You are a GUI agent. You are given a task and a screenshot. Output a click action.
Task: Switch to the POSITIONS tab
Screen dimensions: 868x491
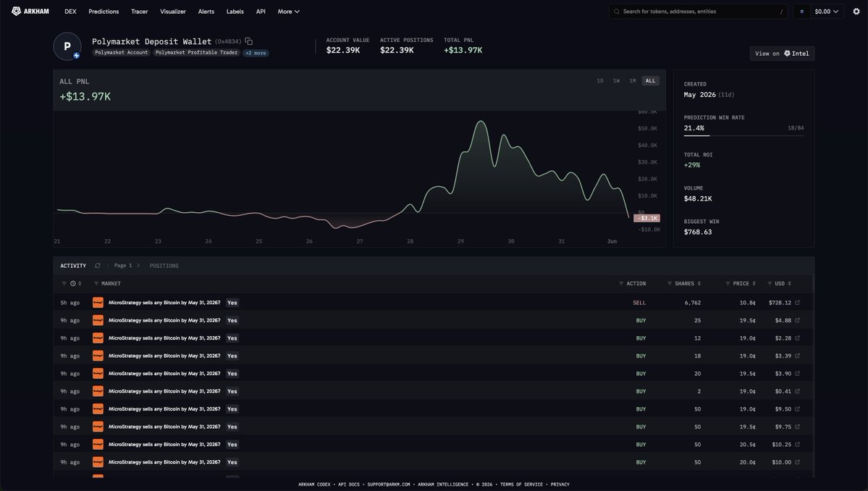[x=164, y=266]
